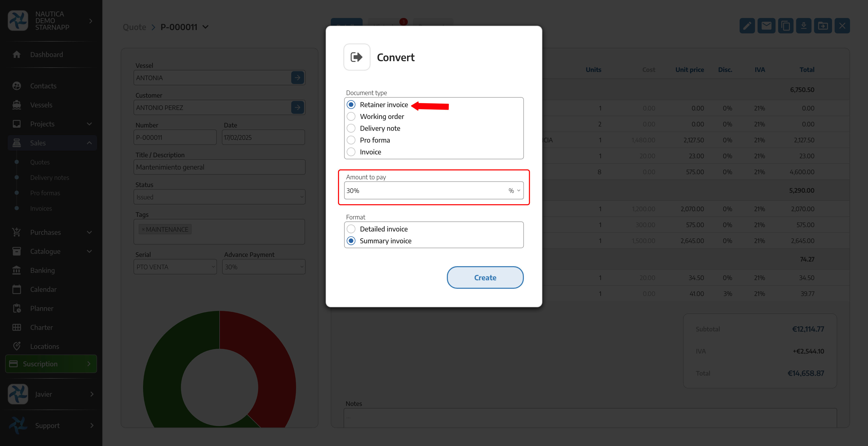Select Delivery note document type
This screenshot has width=868, height=446.
pos(351,128)
